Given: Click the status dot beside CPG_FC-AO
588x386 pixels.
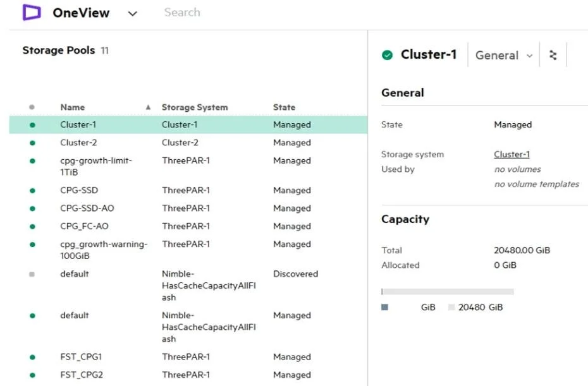Looking at the screenshot, I should pos(32,226).
